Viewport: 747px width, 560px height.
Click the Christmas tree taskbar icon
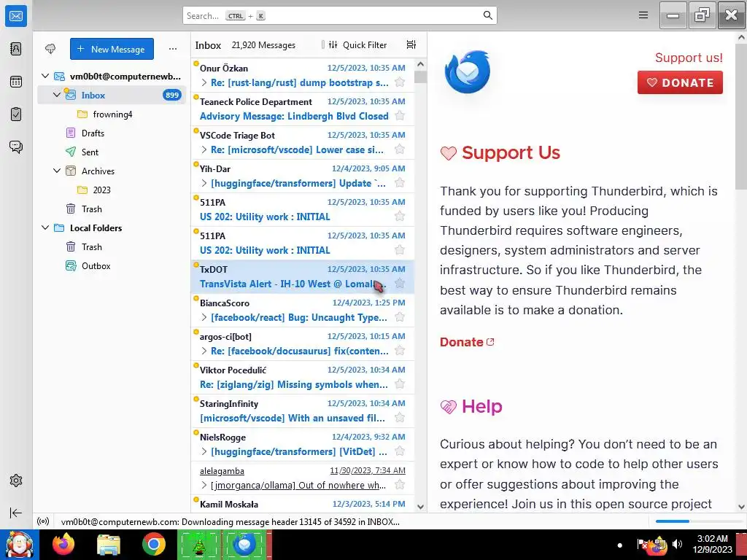(198, 545)
